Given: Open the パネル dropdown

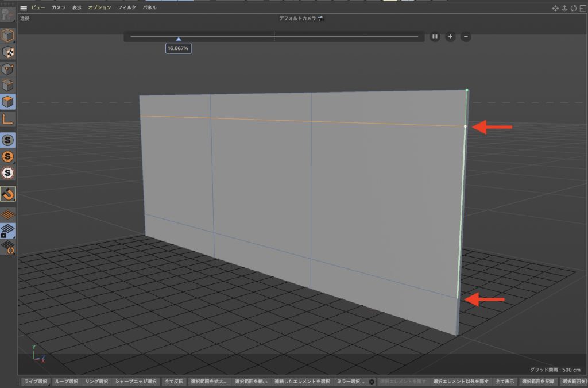Looking at the screenshot, I should click(x=149, y=7).
